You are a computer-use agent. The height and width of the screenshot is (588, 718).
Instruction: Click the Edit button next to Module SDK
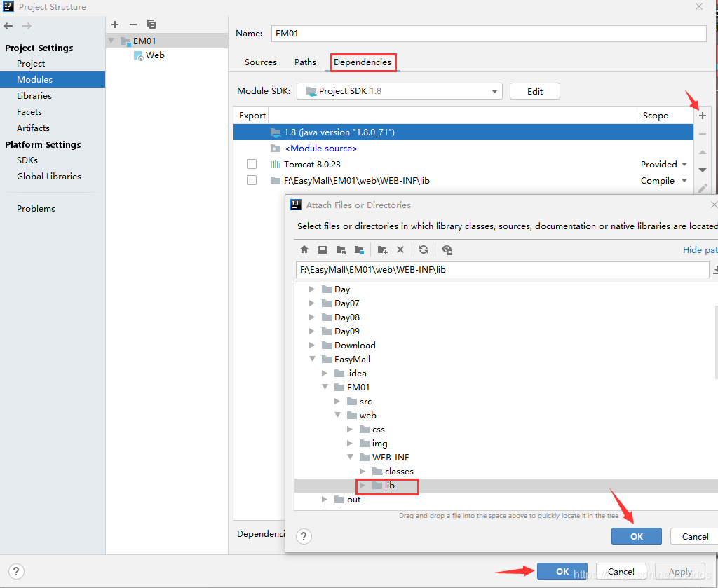pos(535,91)
